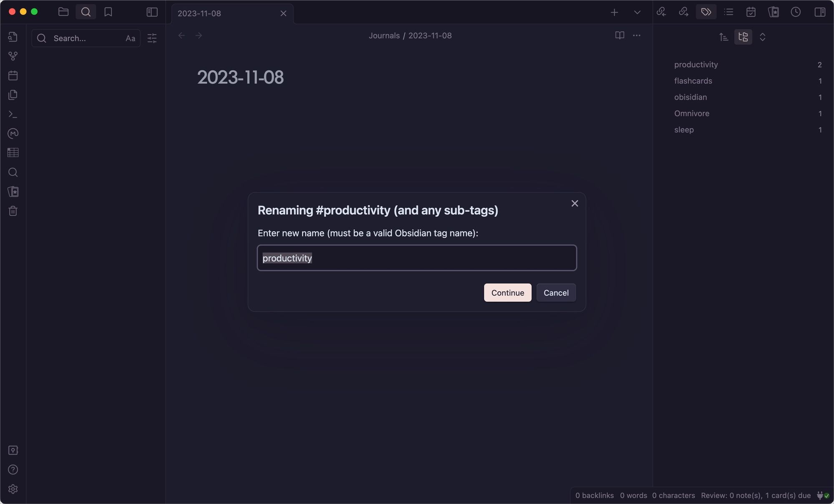Viewport: 834px width, 504px height.
Task: Select the daily journal icon in sidebar
Action: 13,75
